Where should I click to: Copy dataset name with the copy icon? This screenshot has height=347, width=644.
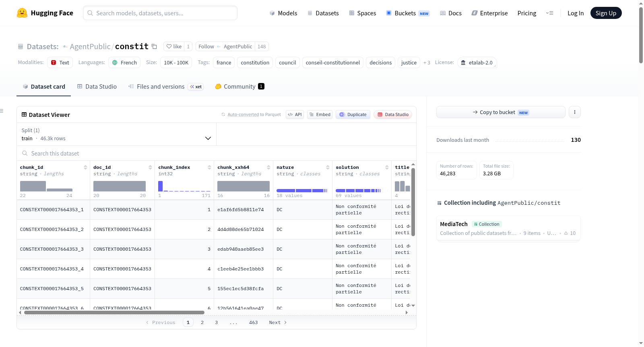(x=154, y=46)
